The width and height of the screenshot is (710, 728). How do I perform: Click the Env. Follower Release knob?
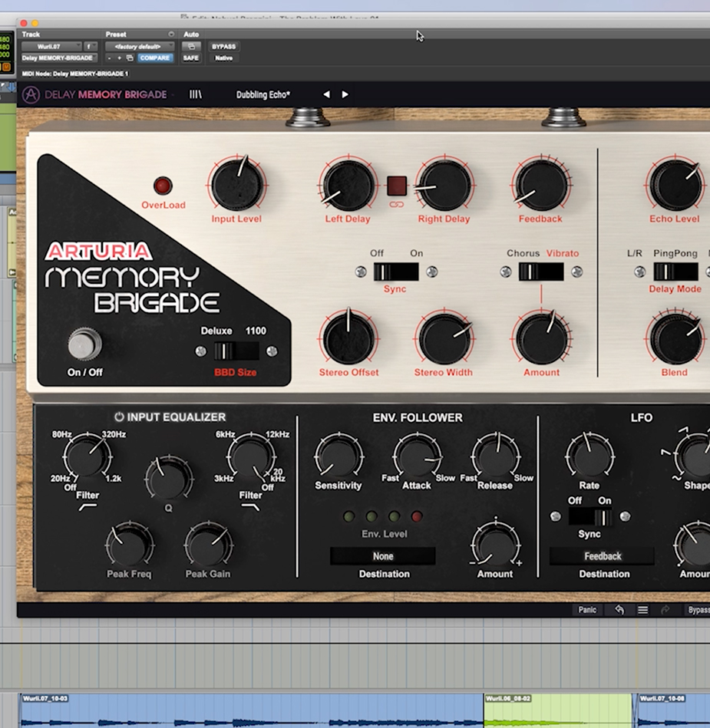click(x=495, y=456)
